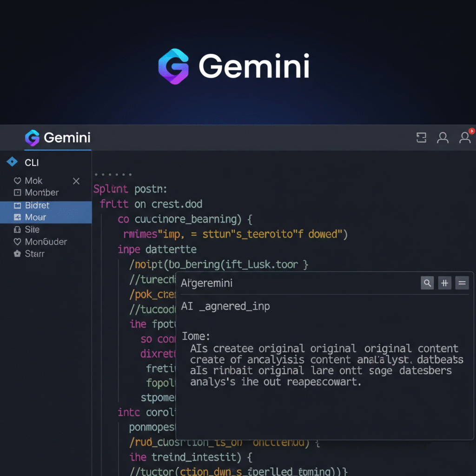The image size is (476, 476).
Task: Click the line starting AIs createe original
Action: [324, 349]
